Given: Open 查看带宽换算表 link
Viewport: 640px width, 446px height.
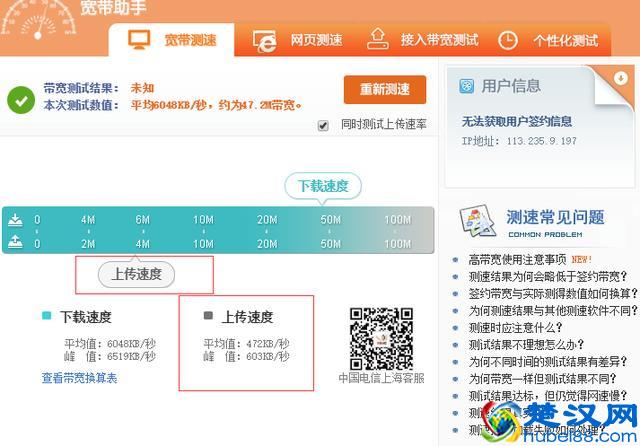Looking at the screenshot, I should click(79, 378).
